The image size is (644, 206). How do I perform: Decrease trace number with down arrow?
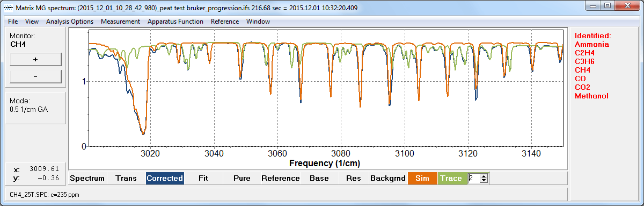pyautogui.click(x=484, y=181)
